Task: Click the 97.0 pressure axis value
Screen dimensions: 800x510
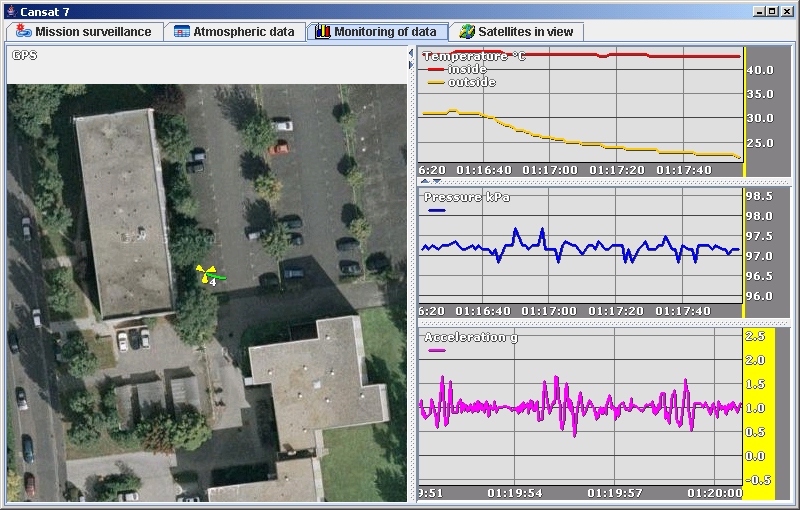Action: coord(759,256)
